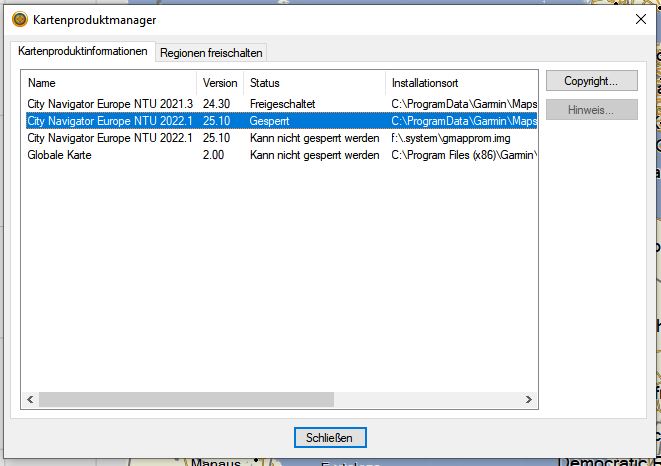
Task: Select the Globale Karte entry
Action: 60,155
